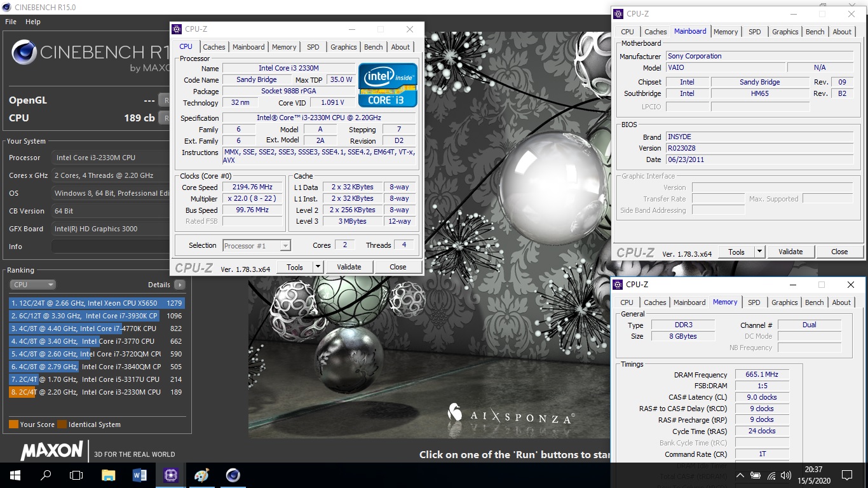Viewport: 868px width, 488px height.
Task: Open Memory tab in center CPU-Z
Action: click(284, 47)
